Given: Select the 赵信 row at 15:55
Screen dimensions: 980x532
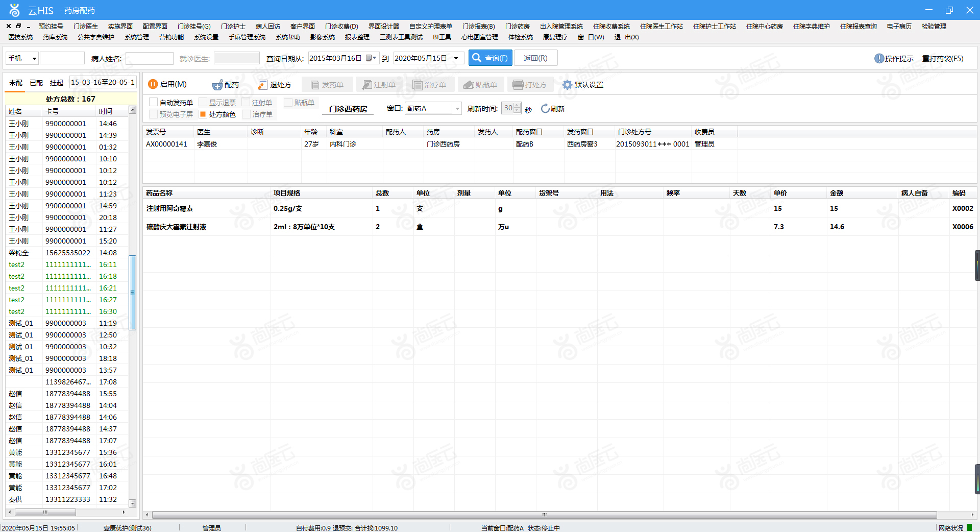Looking at the screenshot, I should pyautogui.click(x=67, y=394).
